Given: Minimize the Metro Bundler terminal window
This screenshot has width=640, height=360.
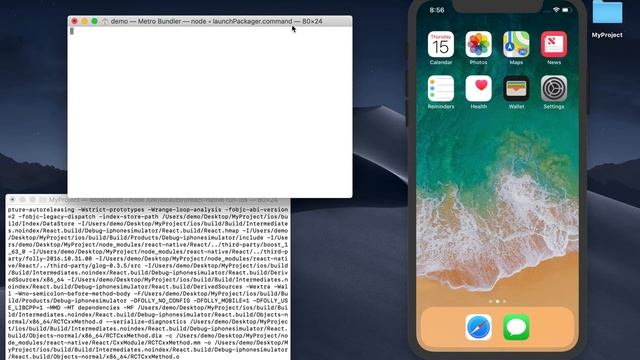Looking at the screenshot, I should (x=84, y=21).
